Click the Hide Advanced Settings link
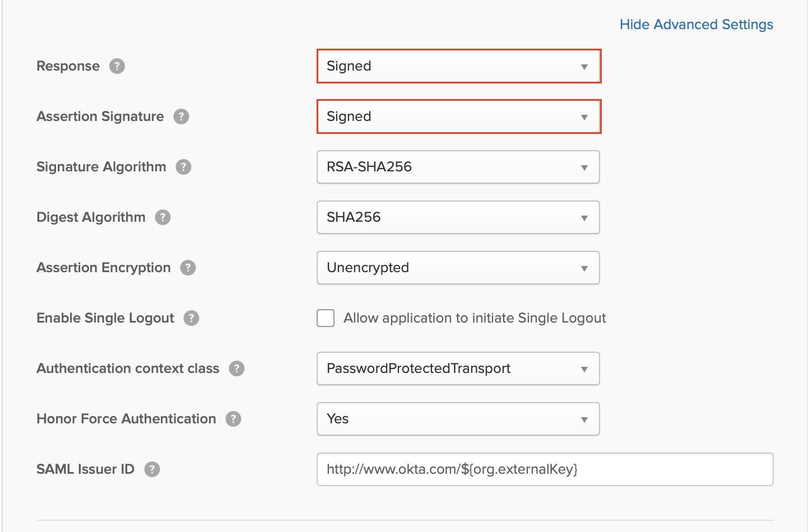808x532 pixels. pyautogui.click(x=696, y=25)
